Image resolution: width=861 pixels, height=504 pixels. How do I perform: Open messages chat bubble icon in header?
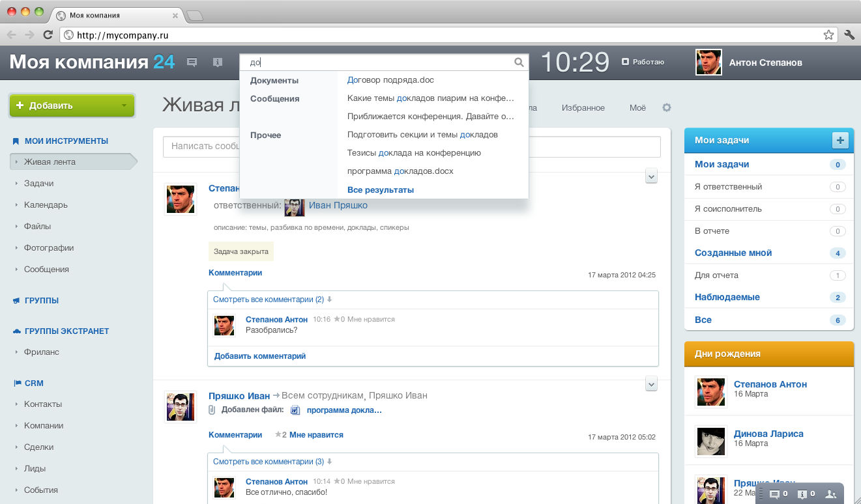[192, 63]
